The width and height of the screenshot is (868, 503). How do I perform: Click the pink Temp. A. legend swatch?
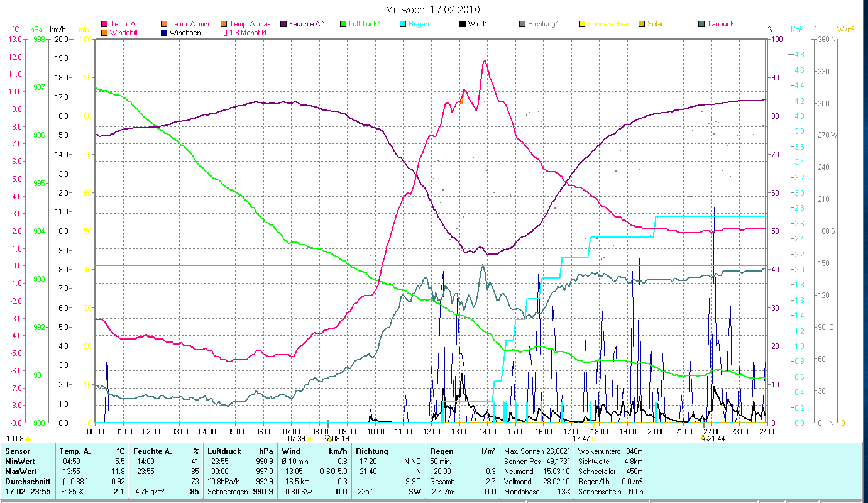pyautogui.click(x=104, y=24)
